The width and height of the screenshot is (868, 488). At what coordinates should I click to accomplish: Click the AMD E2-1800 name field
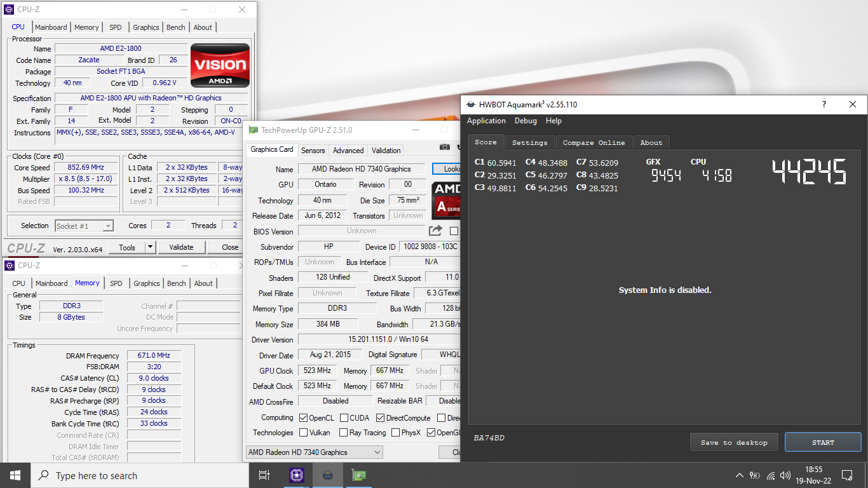121,48
